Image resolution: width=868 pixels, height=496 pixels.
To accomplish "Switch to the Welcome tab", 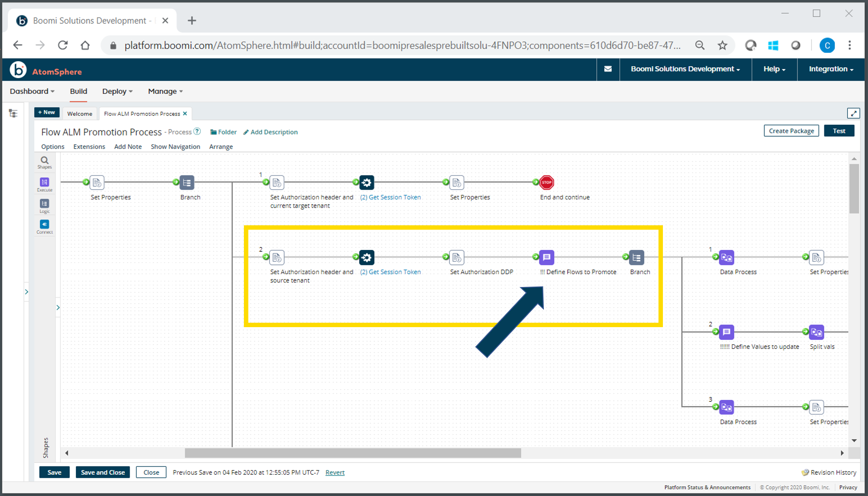I will pyautogui.click(x=80, y=114).
